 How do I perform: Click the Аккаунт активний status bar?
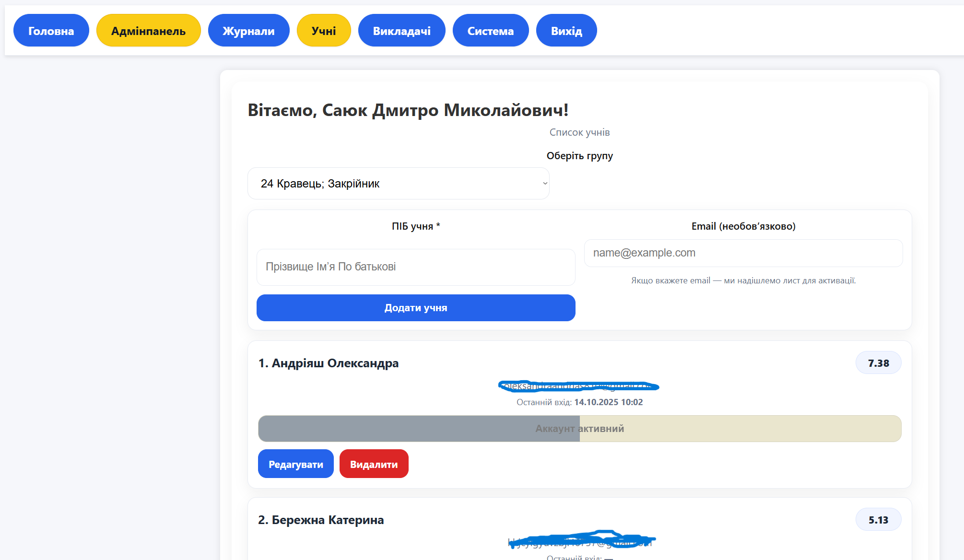pos(579,429)
